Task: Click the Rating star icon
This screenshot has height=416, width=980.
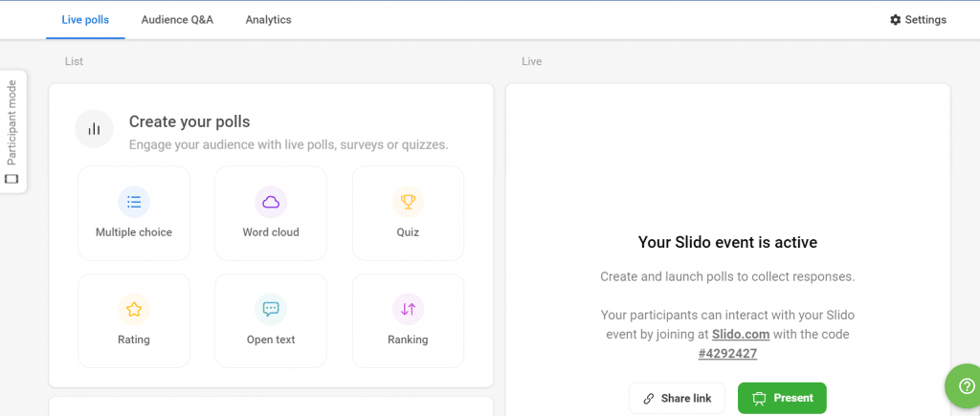Action: coord(134,309)
